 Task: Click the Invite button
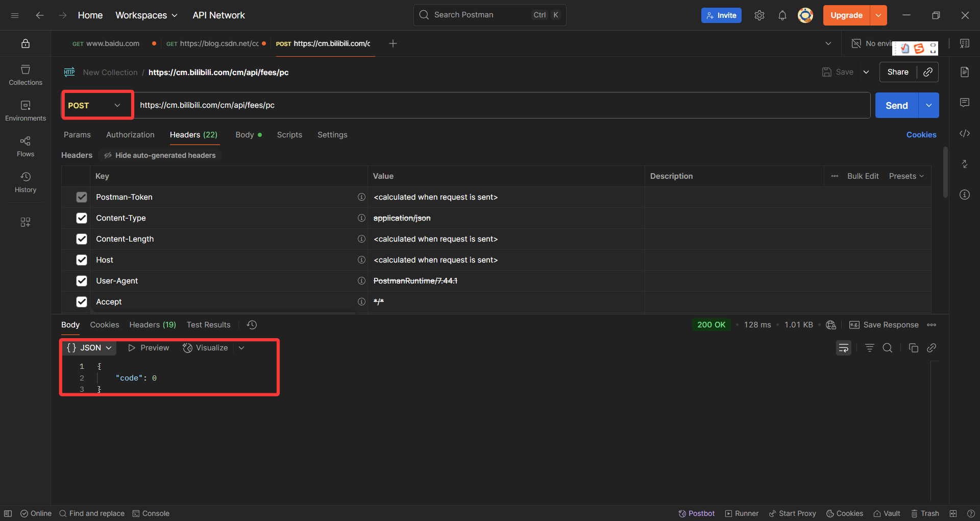coord(721,15)
